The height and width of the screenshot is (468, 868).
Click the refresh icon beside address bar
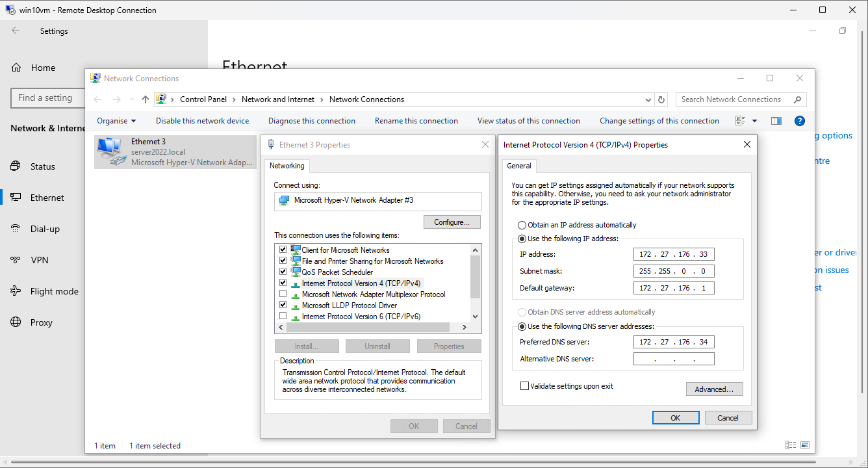pyautogui.click(x=661, y=99)
